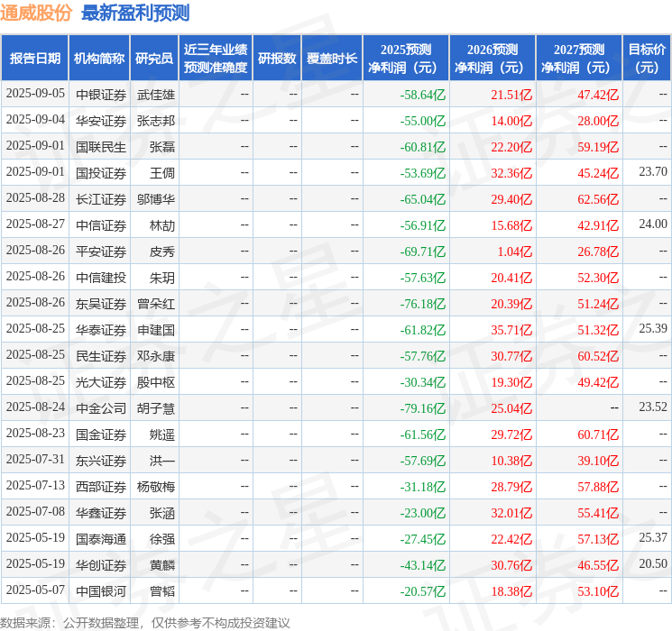Select the institution 东兴证券
672x631 pixels.
click(x=101, y=460)
